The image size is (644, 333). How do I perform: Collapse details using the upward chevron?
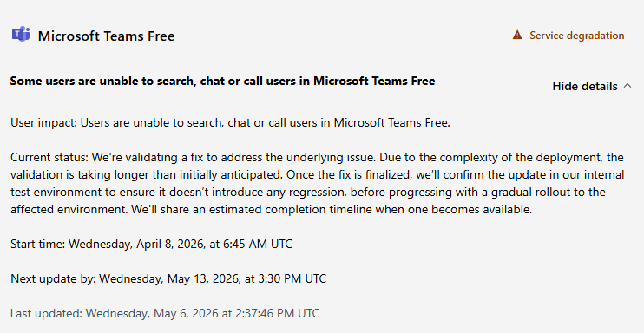tap(628, 86)
